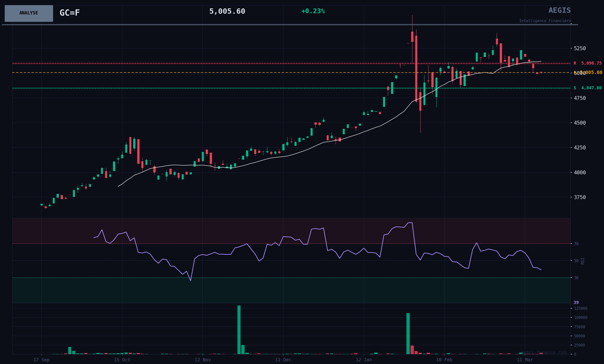This screenshot has width=604, height=364.
Task: Click the R 5,096.75 resistance label
Action: click(x=587, y=63)
